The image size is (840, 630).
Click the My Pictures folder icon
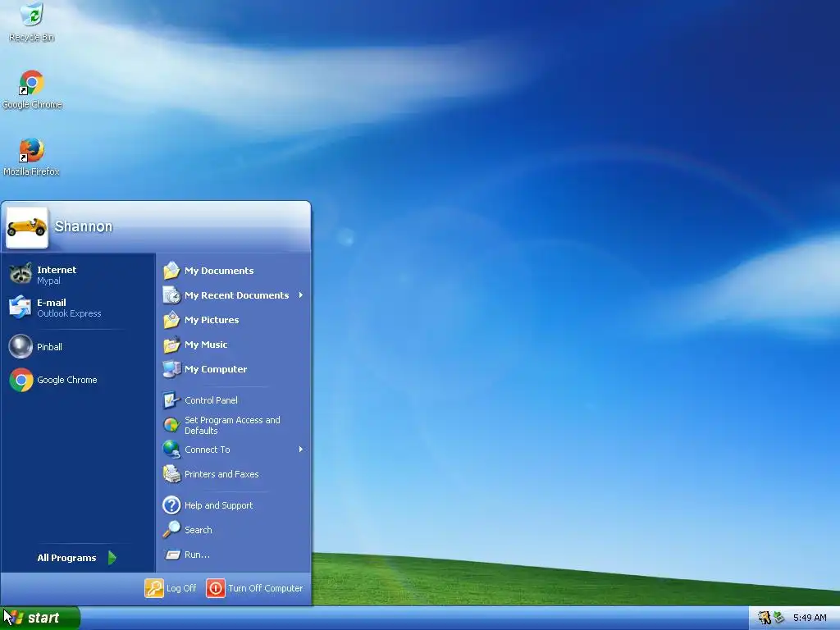point(171,320)
